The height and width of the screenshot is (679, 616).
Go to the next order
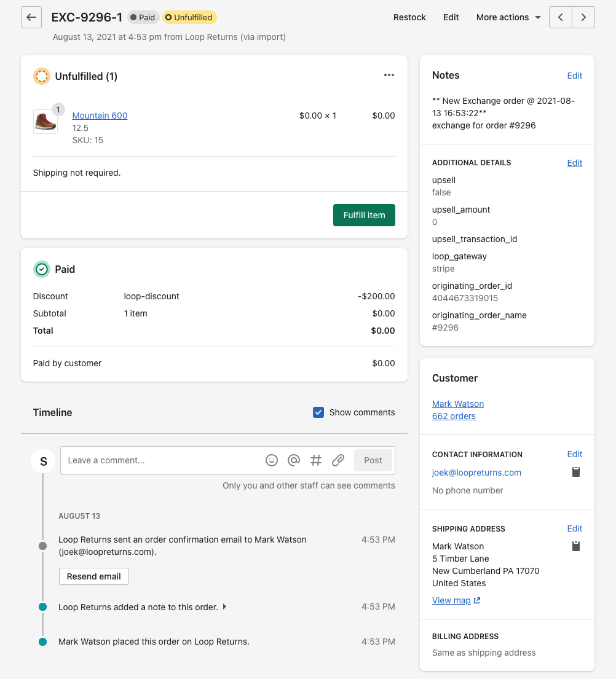click(x=583, y=17)
